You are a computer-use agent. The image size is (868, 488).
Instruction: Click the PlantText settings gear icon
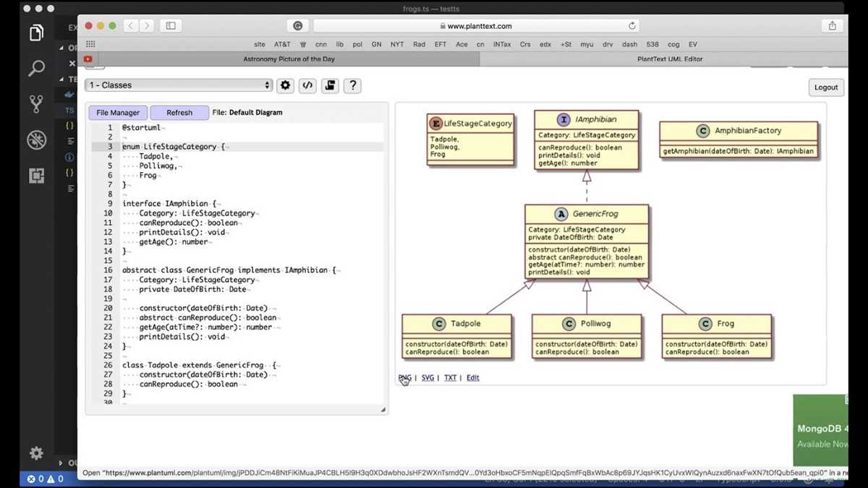[285, 85]
